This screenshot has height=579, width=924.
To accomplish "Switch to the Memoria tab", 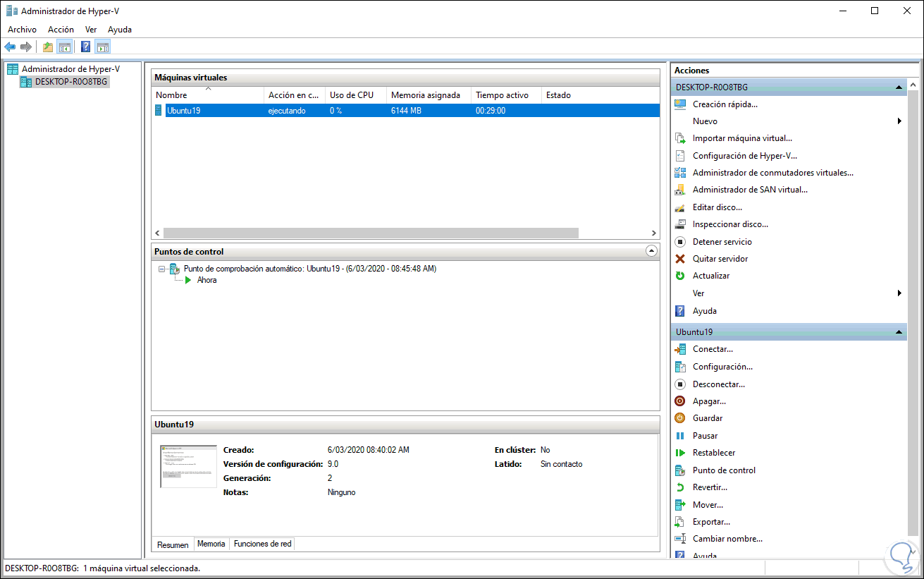I will coord(211,544).
